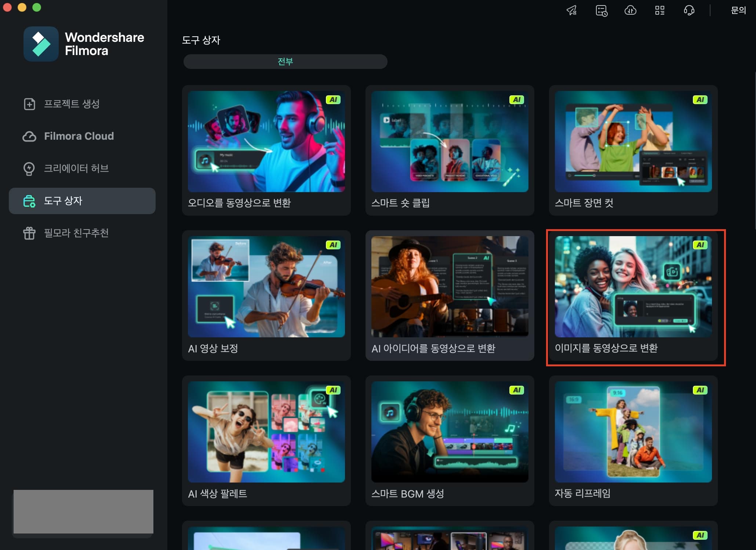Click the 크리에이터 허브 lightbulb icon
Screen dimensions: 756x550
click(29, 168)
